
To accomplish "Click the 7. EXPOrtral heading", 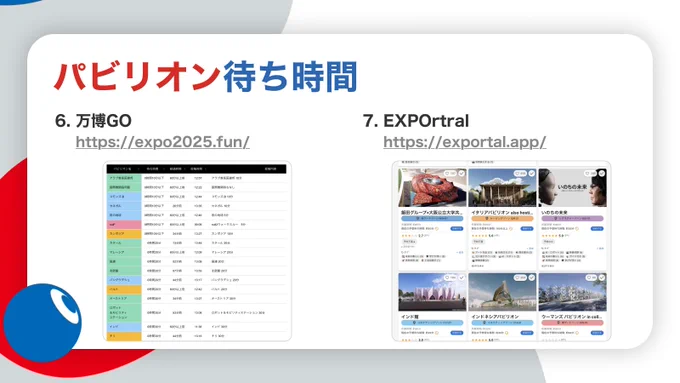I will click(416, 121).
